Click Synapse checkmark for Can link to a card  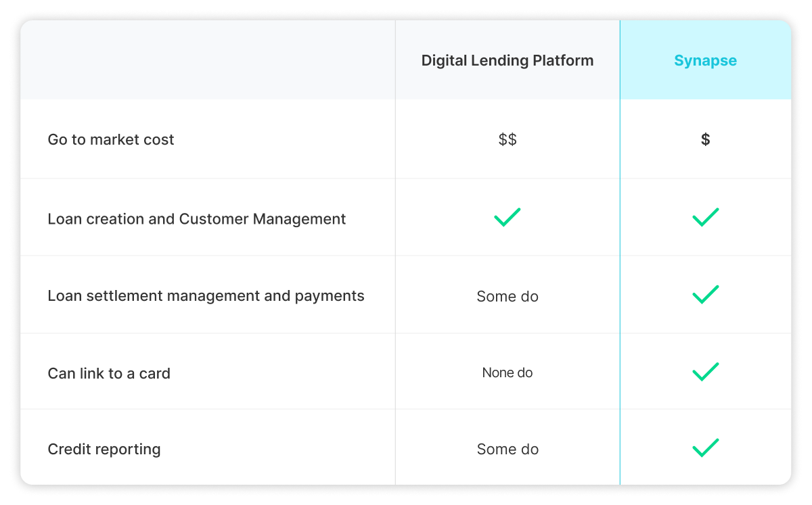point(705,372)
